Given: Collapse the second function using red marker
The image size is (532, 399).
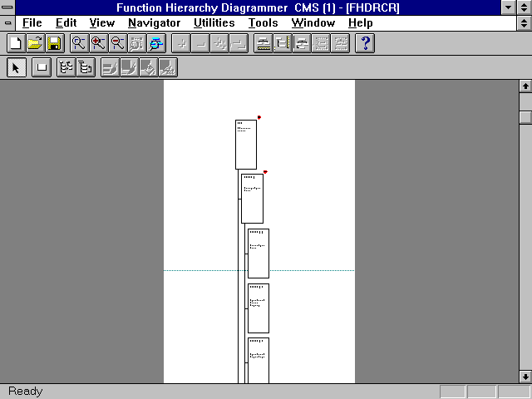Looking at the screenshot, I should [265, 172].
